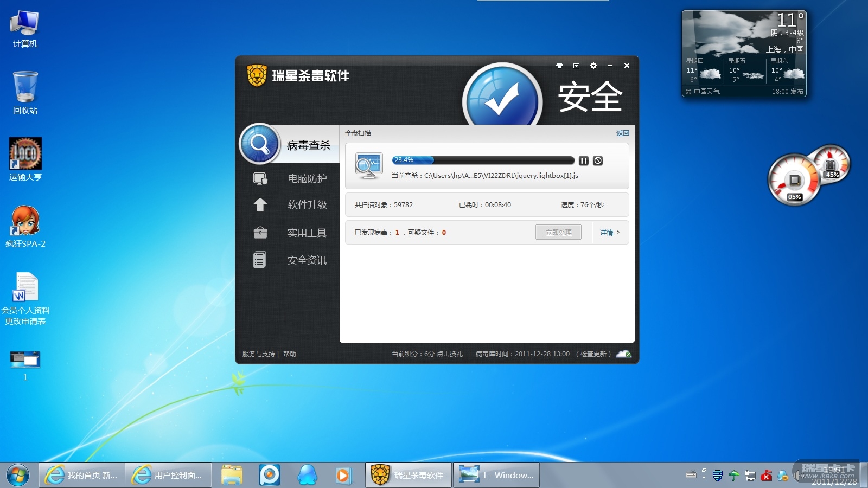Viewport: 868px width, 488px height.
Task: Click 瑞星杀毒软件 taskbar button
Action: coord(409,476)
